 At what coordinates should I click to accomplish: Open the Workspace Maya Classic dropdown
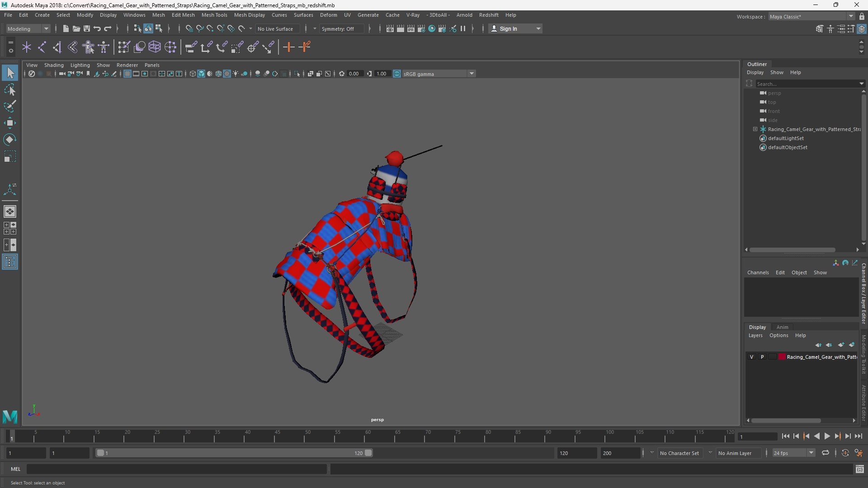(x=811, y=17)
